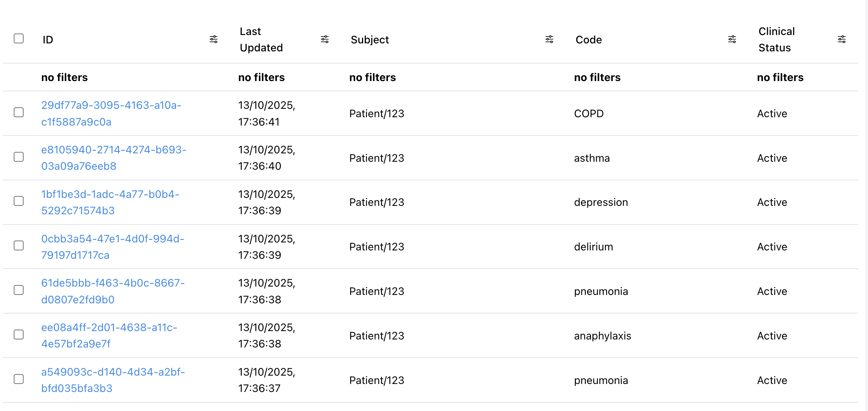This screenshot has height=411, width=868.
Task: Toggle the select-all checkbox in the header
Action: 19,38
